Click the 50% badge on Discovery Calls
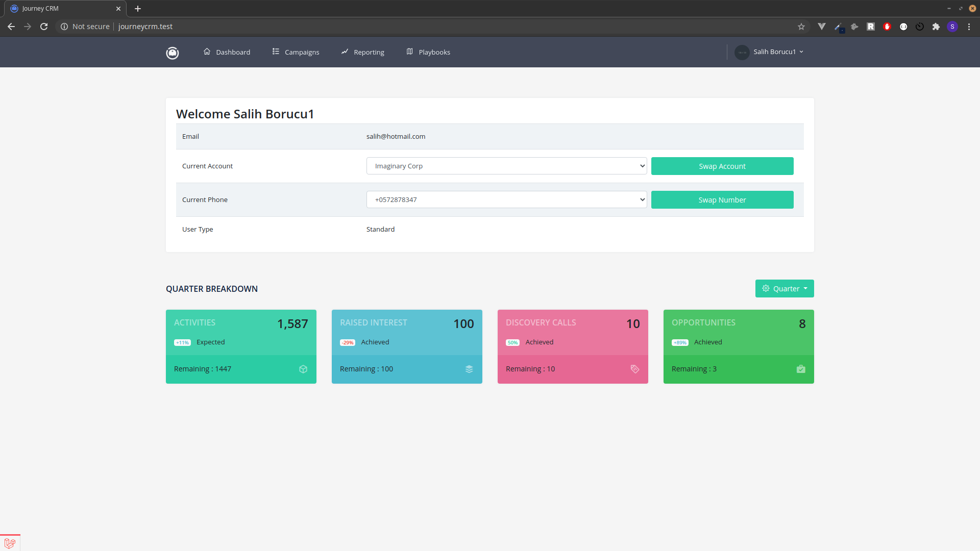The height and width of the screenshot is (551, 980). pos(512,342)
